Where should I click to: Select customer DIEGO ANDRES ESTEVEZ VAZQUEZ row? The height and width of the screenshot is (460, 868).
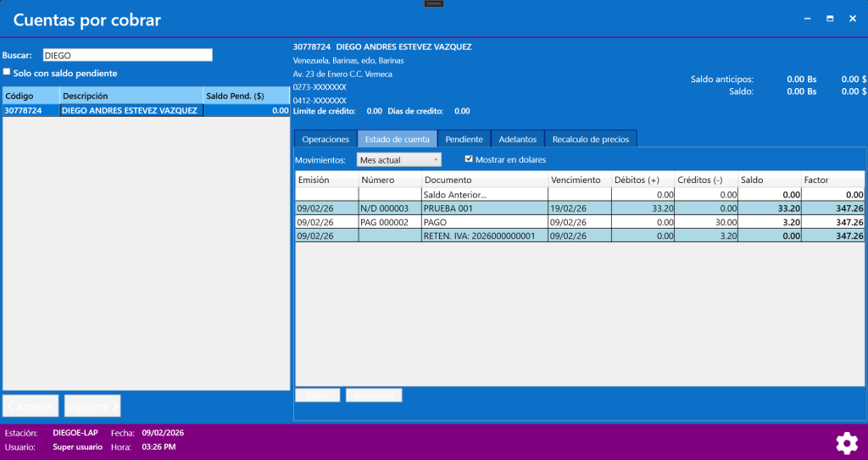[129, 110]
